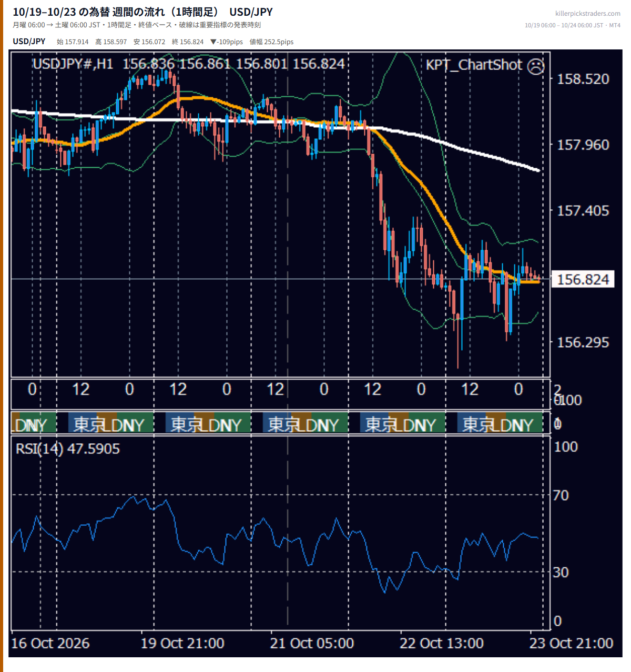Viewport: 631px width, 672px height.
Task: Click the RSI 70 level label
Action: (561, 495)
